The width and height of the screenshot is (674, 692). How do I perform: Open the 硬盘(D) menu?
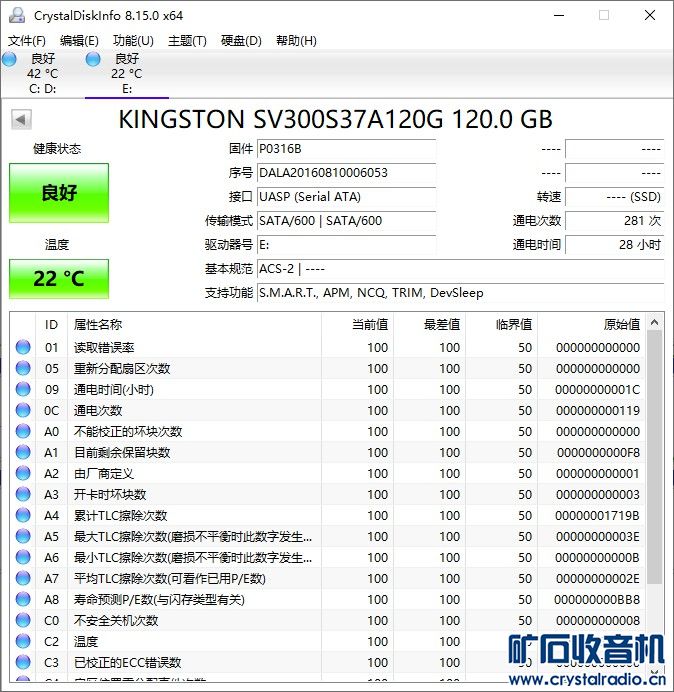click(x=241, y=41)
